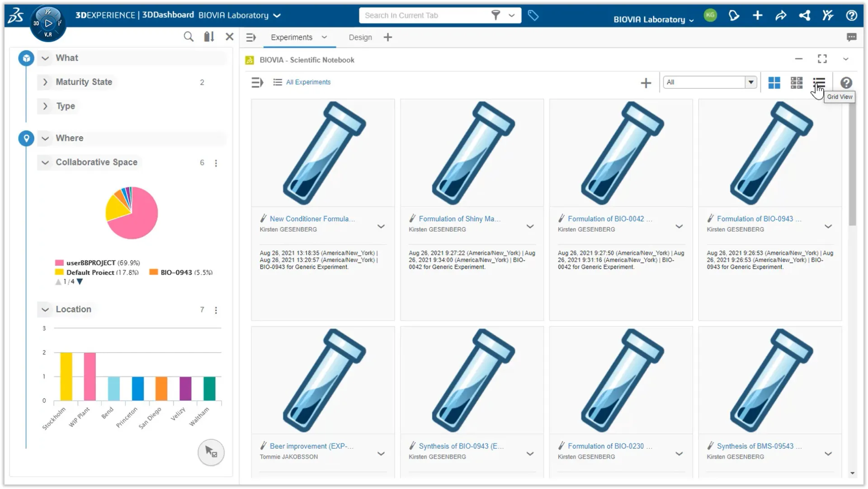Image resolution: width=868 pixels, height=489 pixels.
Task: Collapse the Collaborative Space section
Action: pos(45,162)
